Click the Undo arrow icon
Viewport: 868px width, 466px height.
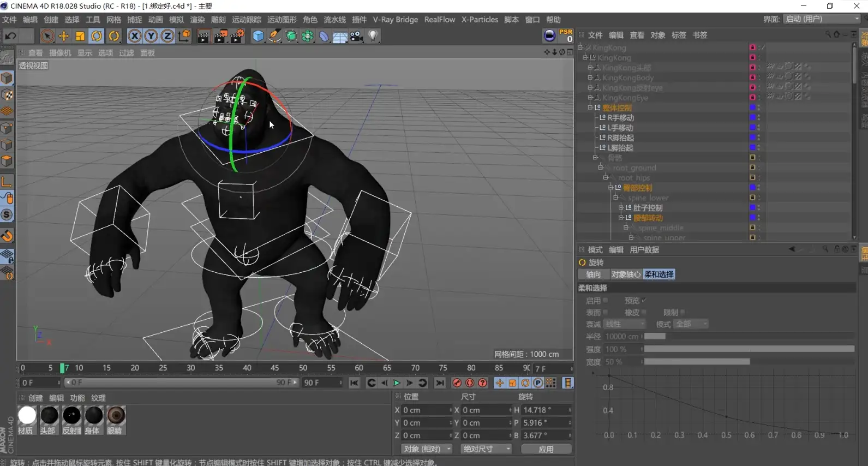tap(10, 36)
